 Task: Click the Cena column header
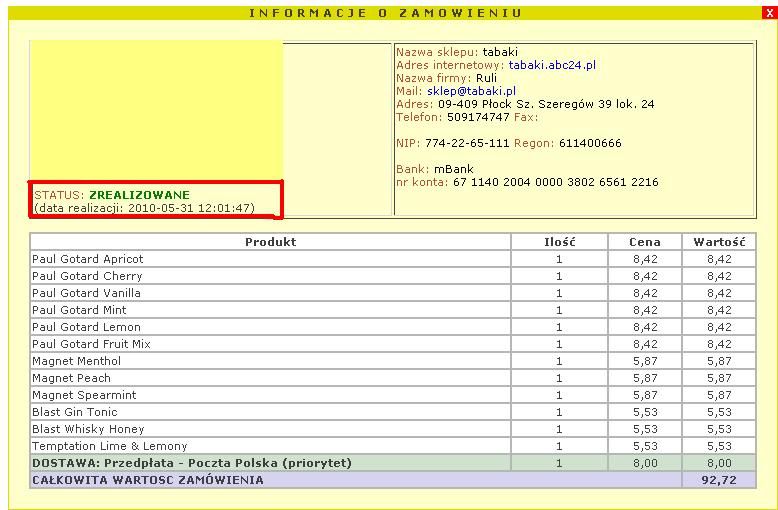[x=645, y=242]
